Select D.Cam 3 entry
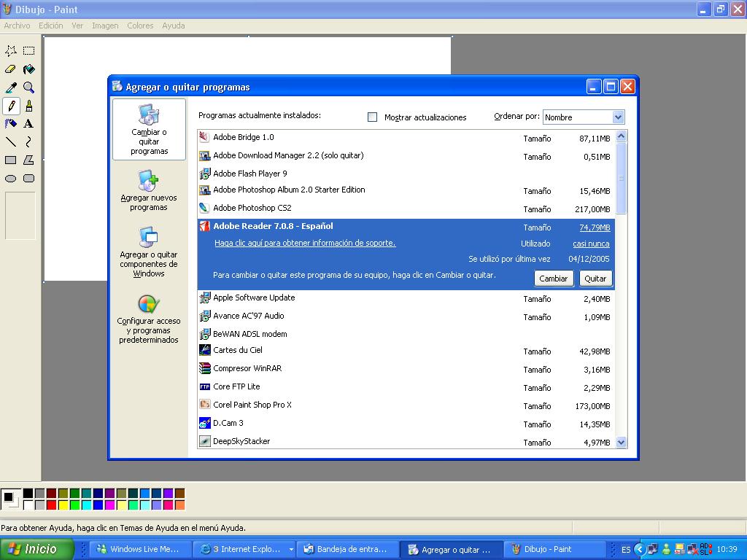This screenshot has width=747, height=560. (x=406, y=424)
